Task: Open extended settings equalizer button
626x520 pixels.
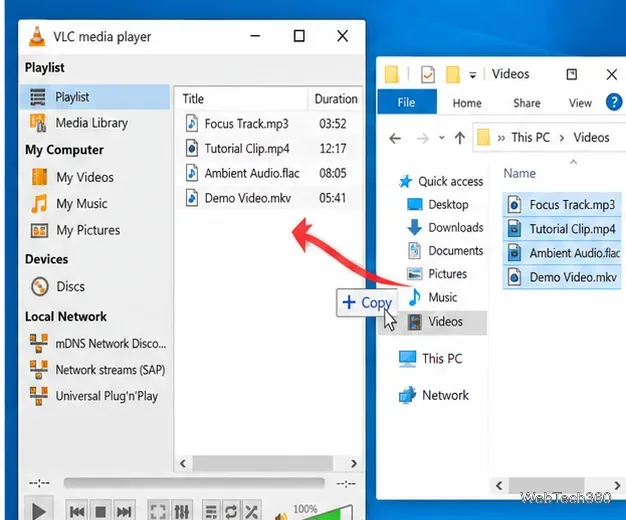Action: point(182,511)
